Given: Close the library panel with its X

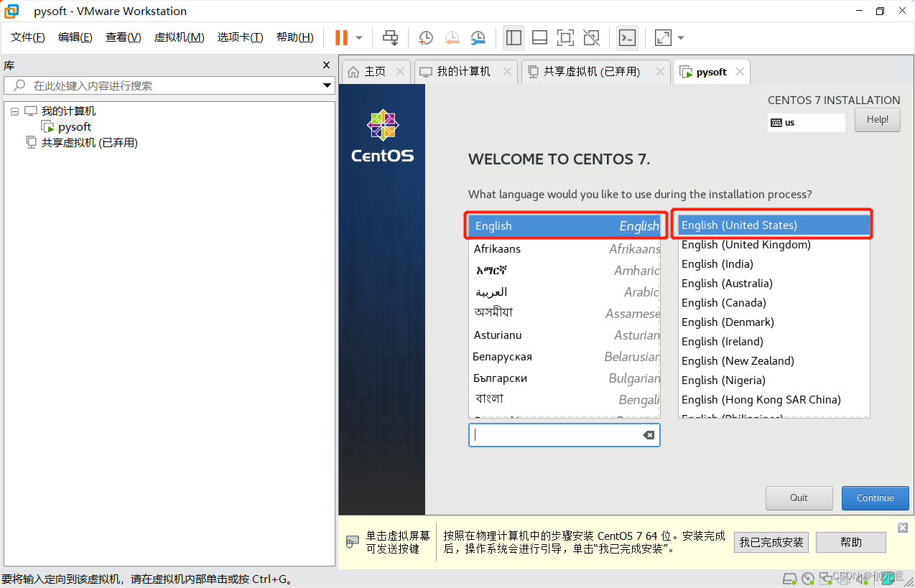Looking at the screenshot, I should click(x=327, y=65).
